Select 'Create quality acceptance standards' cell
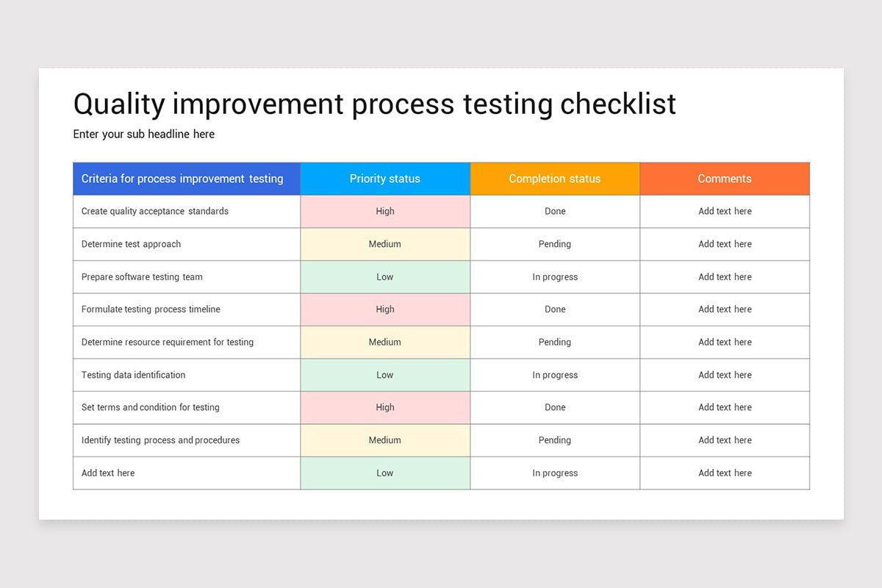882x588 pixels. tap(187, 212)
